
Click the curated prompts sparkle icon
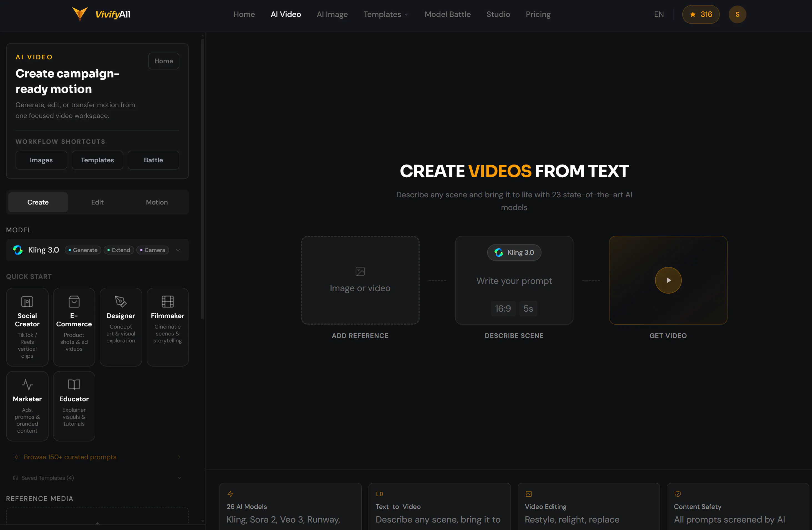[x=16, y=457]
